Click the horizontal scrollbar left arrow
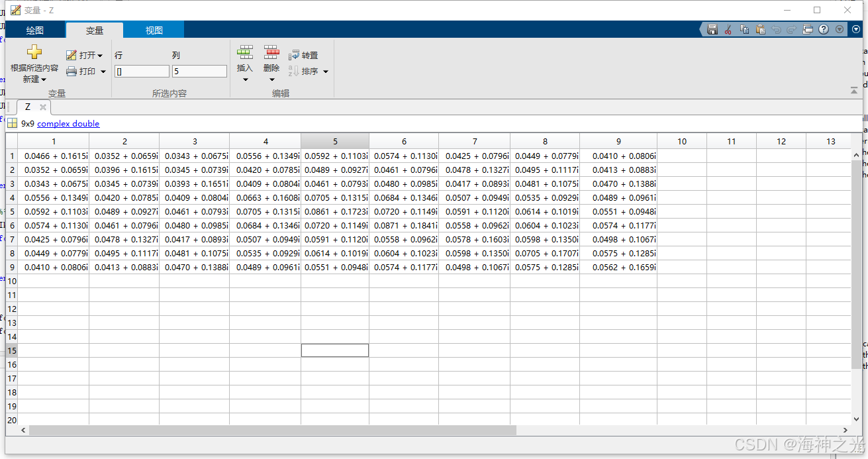Screen dimensions: 868x459 24,431
